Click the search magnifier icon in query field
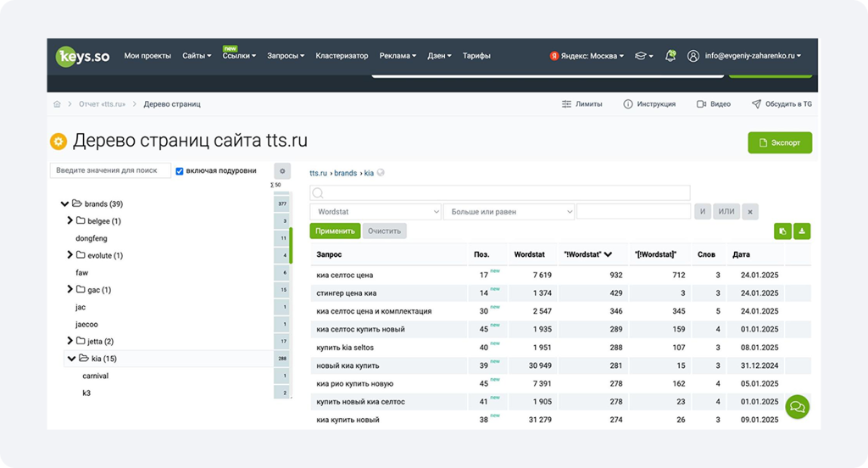868x468 pixels. [318, 192]
